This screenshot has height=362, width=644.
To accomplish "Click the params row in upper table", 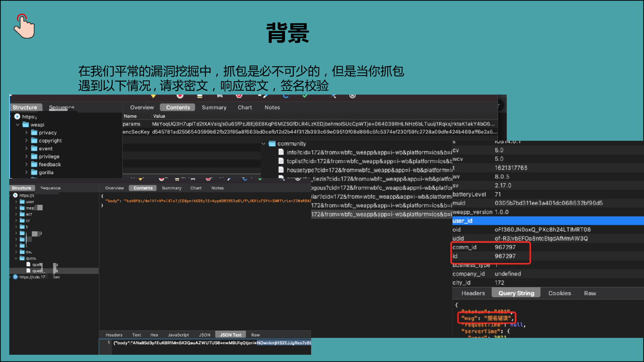I will [x=310, y=124].
